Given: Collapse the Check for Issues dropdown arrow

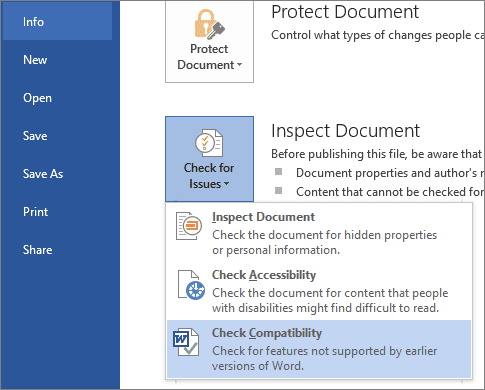Looking at the screenshot, I should click(x=226, y=184).
